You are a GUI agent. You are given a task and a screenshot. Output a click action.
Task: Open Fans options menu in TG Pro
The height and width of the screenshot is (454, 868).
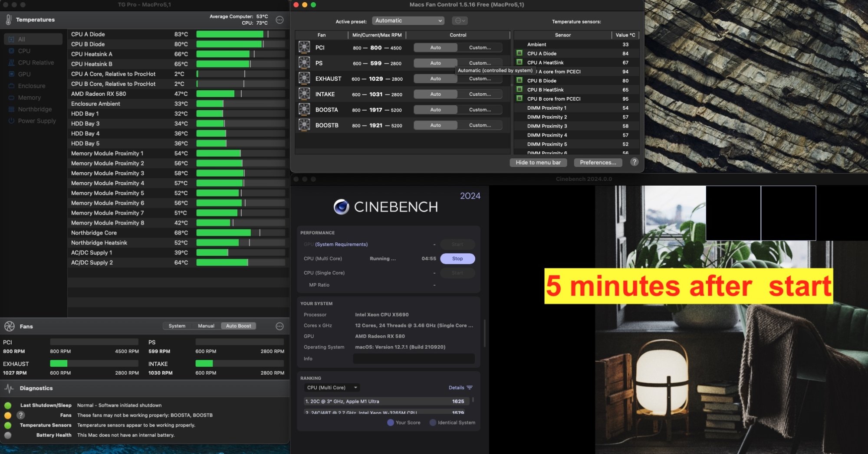coord(280,326)
